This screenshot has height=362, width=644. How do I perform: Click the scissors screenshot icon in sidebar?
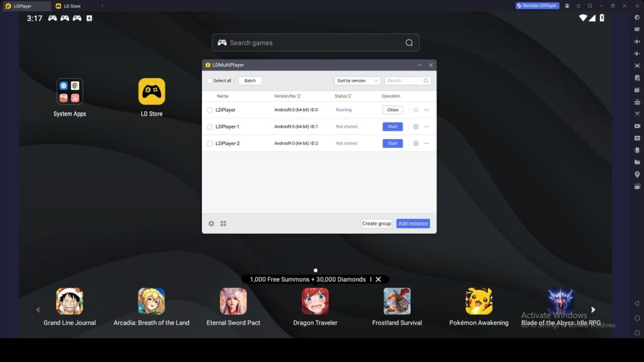637,114
